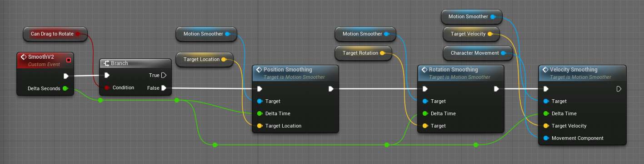Click the Branch True output pin

pos(164,75)
